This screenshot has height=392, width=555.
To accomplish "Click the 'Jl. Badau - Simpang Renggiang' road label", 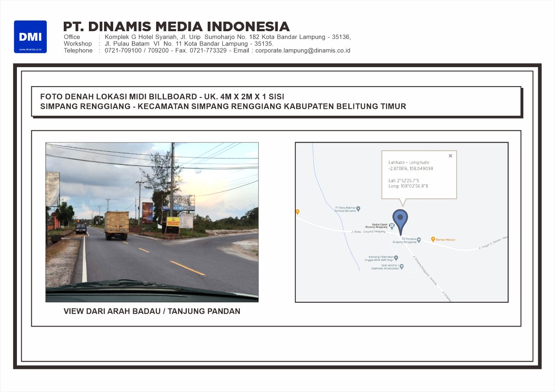I will (369, 231).
